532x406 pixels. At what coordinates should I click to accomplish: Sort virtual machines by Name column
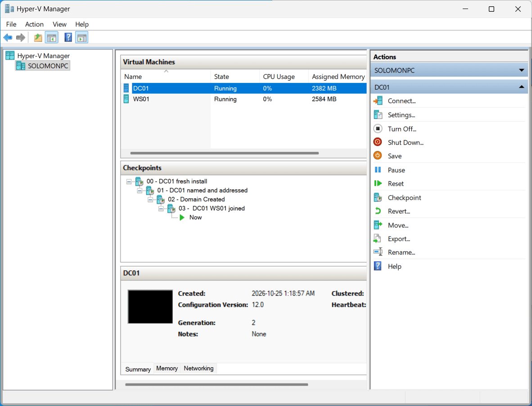coord(166,77)
